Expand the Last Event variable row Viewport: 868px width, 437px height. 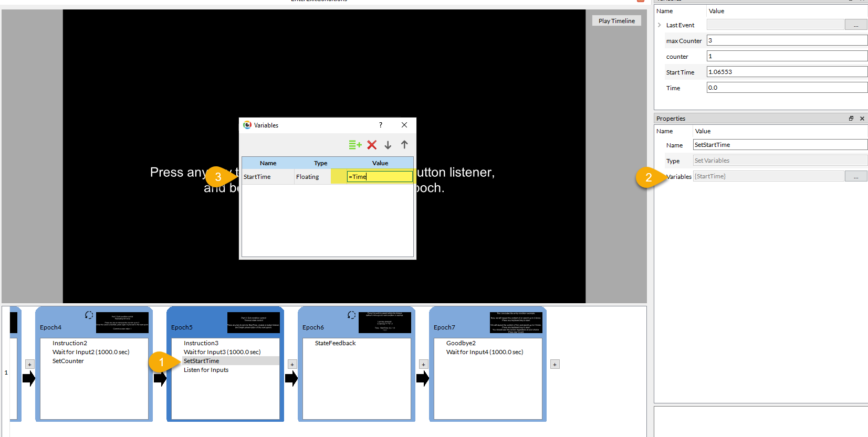(x=660, y=25)
